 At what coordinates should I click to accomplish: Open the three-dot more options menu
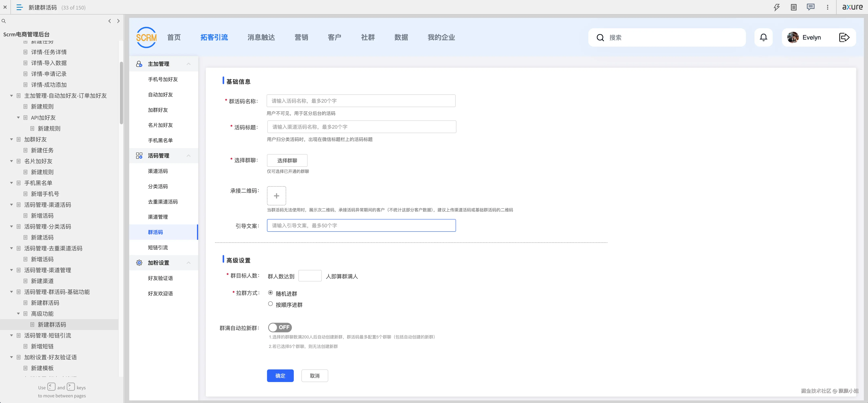click(x=827, y=7)
